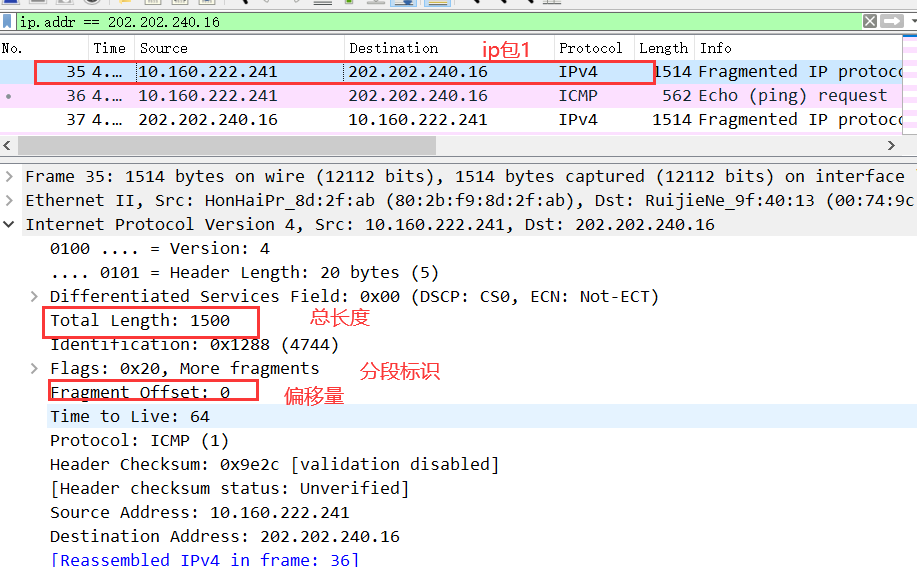Clear the display filter with X button
917x567 pixels.
870,22
